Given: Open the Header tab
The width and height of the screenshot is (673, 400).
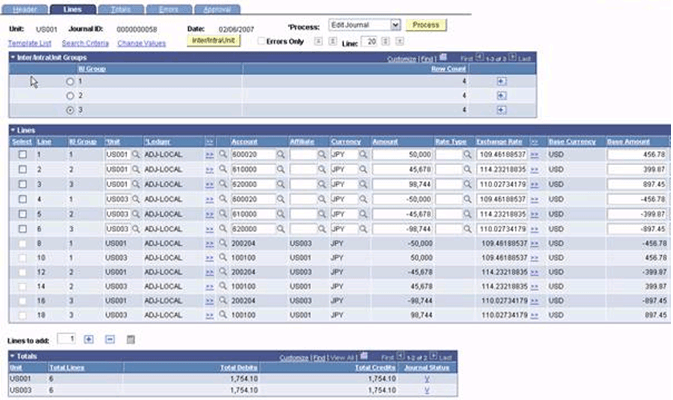Looking at the screenshot, I should (x=24, y=9).
